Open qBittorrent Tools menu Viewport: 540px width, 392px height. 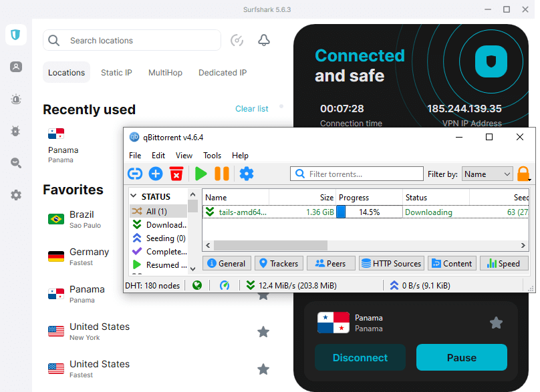[212, 156]
